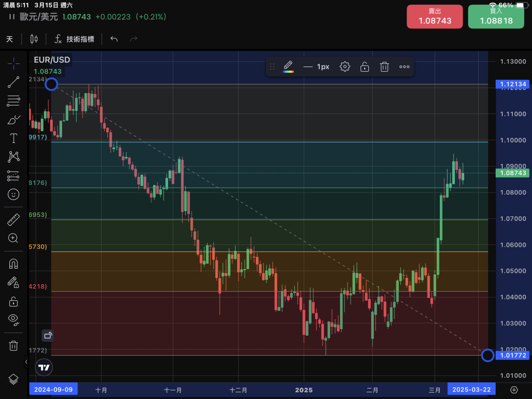Open 技術指標 indicators menu

[x=74, y=39]
